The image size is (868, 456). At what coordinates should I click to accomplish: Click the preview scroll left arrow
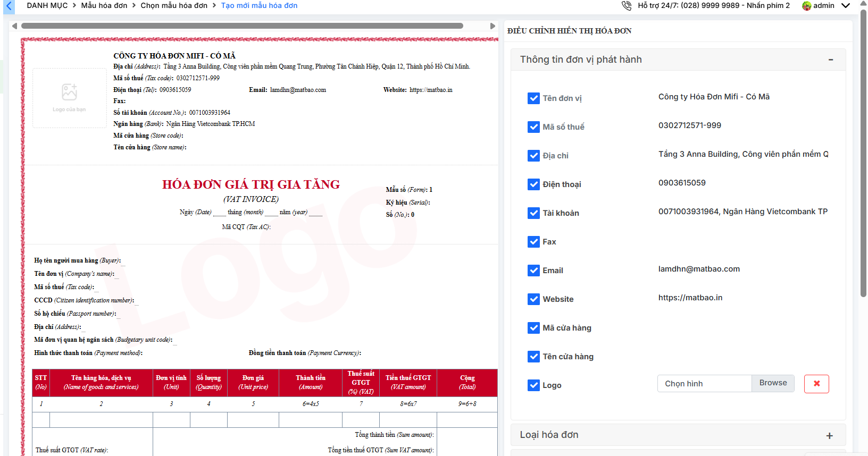tap(14, 26)
